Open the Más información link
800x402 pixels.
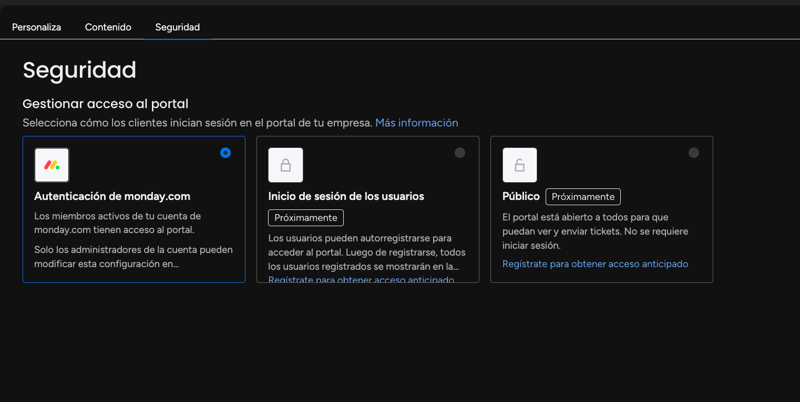(x=416, y=123)
